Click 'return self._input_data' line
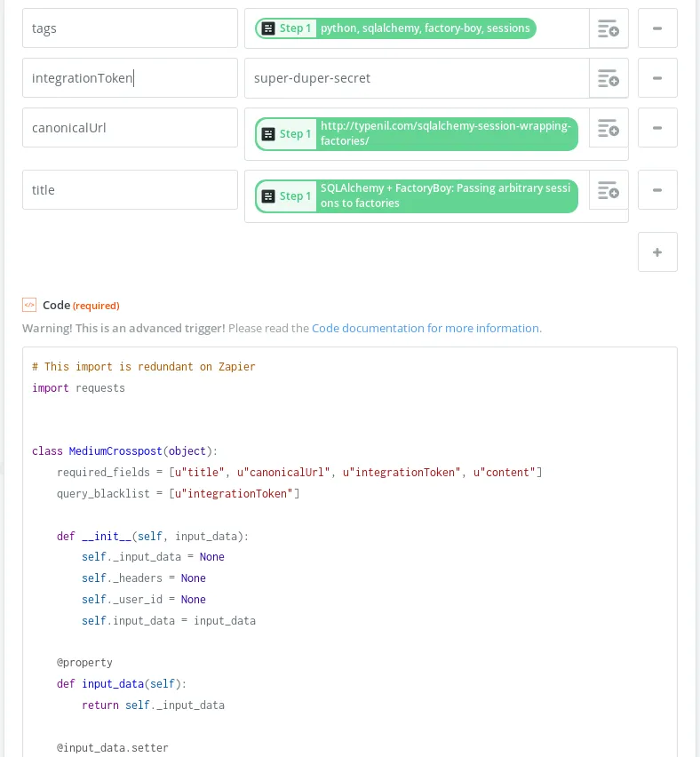Image resolution: width=700 pixels, height=757 pixels. (x=153, y=705)
